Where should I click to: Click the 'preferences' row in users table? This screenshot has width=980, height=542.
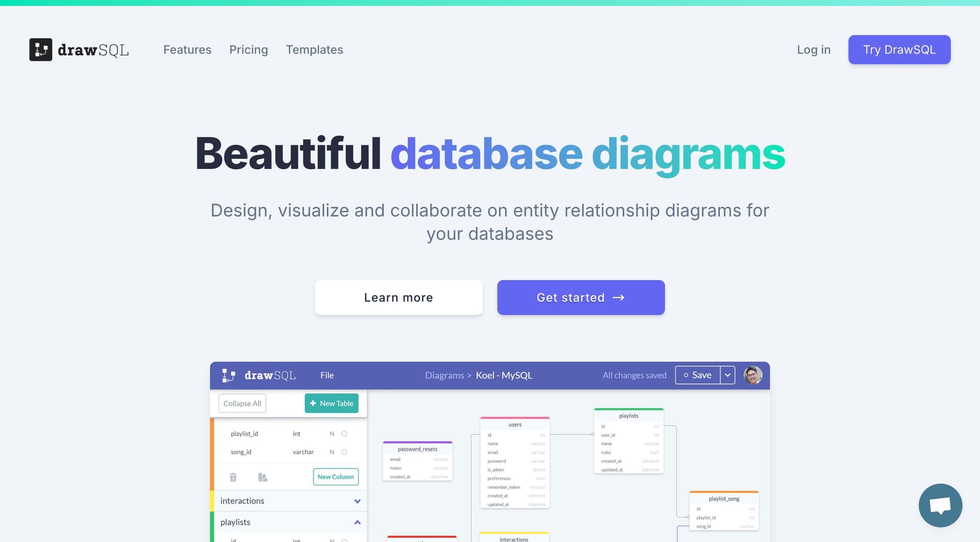[x=515, y=478]
